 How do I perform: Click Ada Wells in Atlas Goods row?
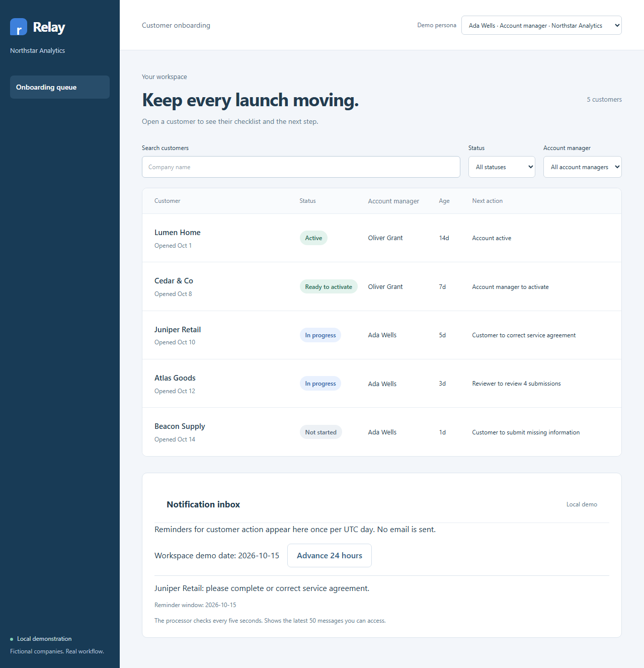point(382,384)
